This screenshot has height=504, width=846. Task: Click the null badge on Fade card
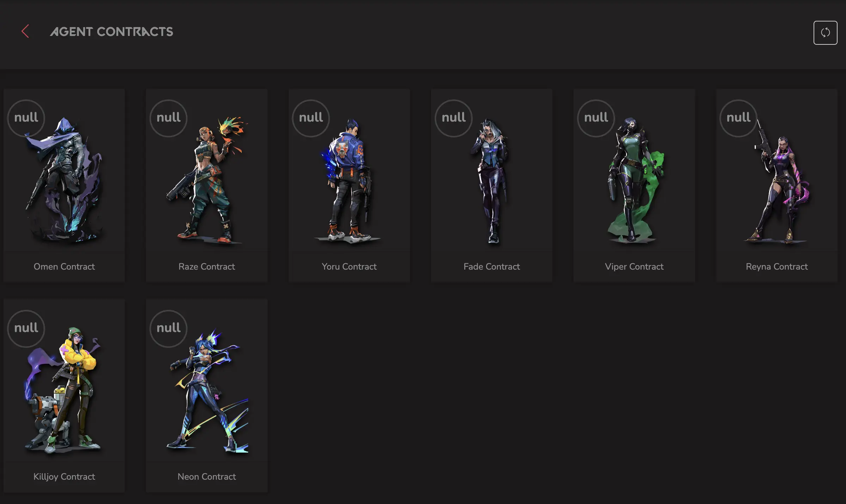[454, 118]
